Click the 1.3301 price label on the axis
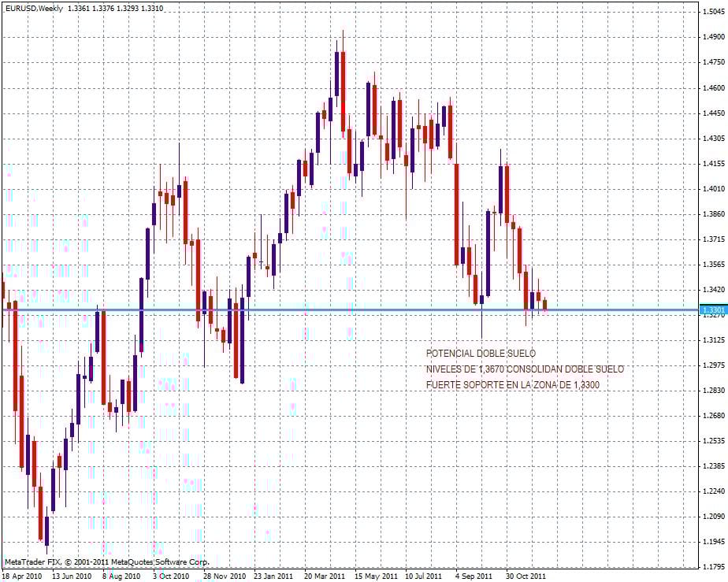The width and height of the screenshot is (728, 582). tap(713, 310)
